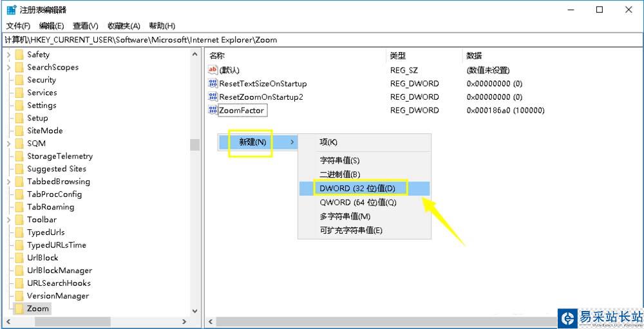The width and height of the screenshot is (644, 329).
Task: Click the Suggested Sites folder icon
Action: pyautogui.click(x=19, y=169)
